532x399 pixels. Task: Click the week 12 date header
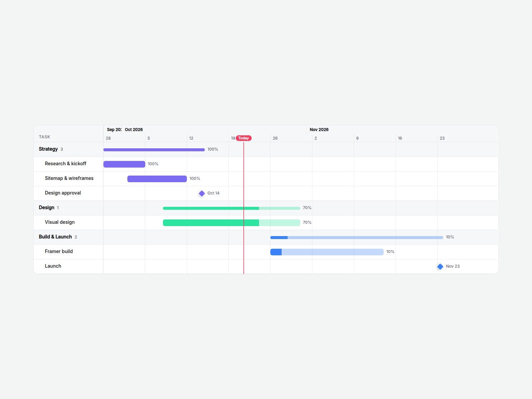click(x=191, y=138)
